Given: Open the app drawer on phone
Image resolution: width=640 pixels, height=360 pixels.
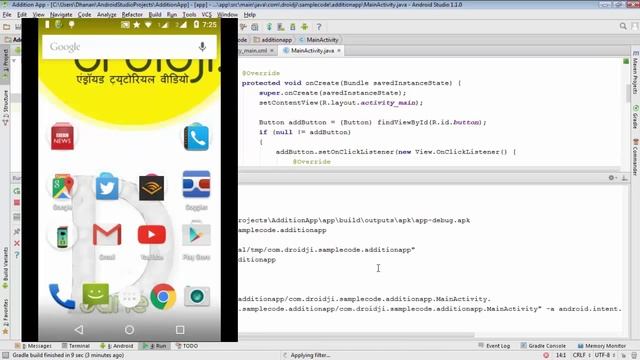Looking at the screenshot, I should click(129, 298).
